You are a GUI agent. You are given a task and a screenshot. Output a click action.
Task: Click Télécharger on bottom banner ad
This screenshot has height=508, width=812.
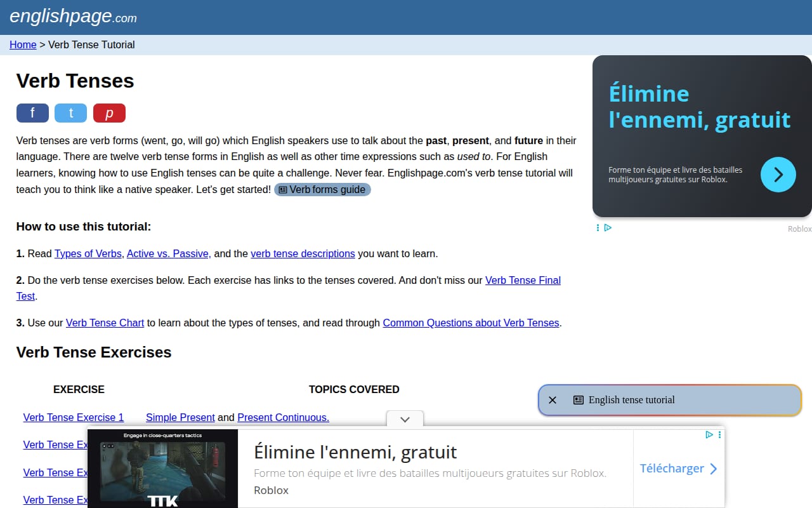tap(679, 469)
